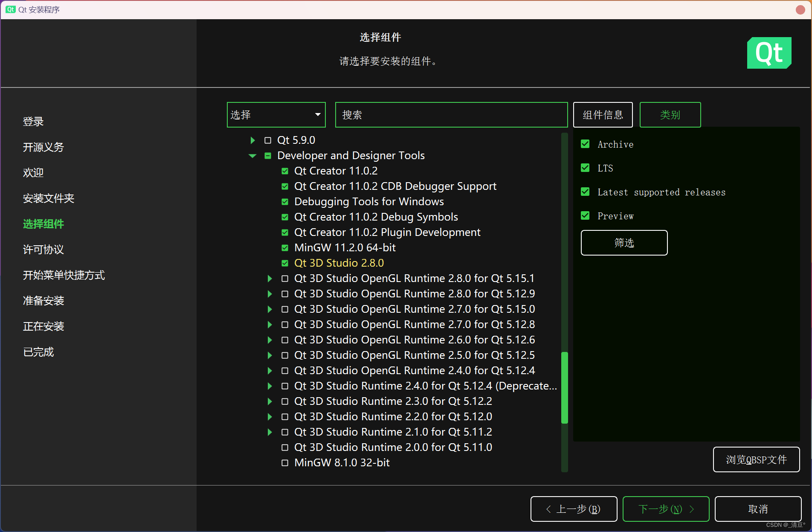Select the 欢迎 step in sidebar

[x=33, y=173]
